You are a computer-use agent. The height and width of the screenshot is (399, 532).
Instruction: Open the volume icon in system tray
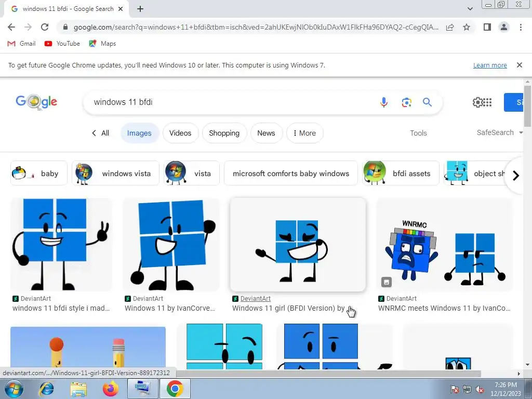coord(480,390)
